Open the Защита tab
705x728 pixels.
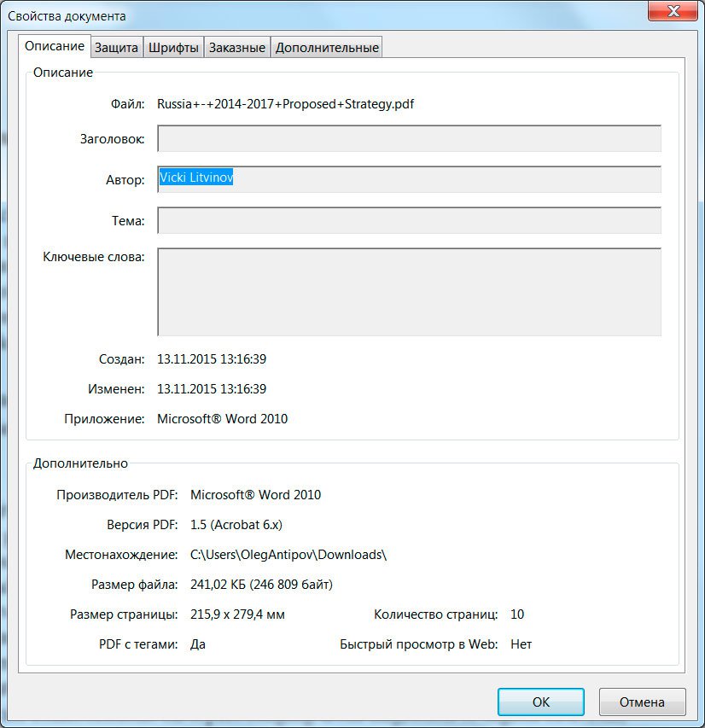point(117,47)
